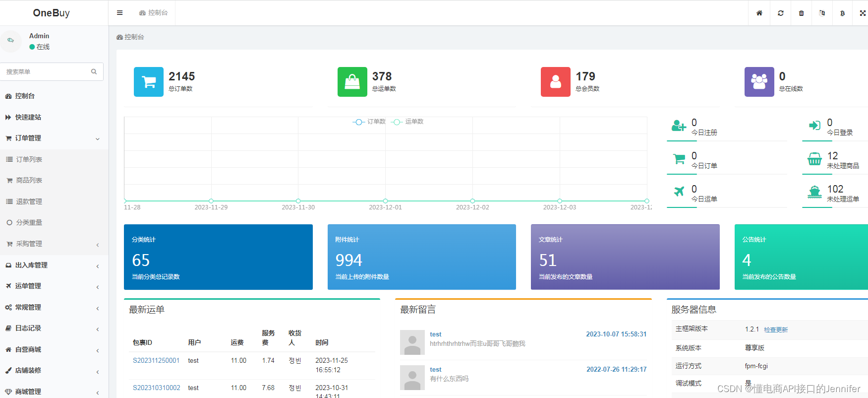This screenshot has height=398, width=868.
Task: Expand the 店铺装修 sidebar menu
Action: (x=54, y=370)
